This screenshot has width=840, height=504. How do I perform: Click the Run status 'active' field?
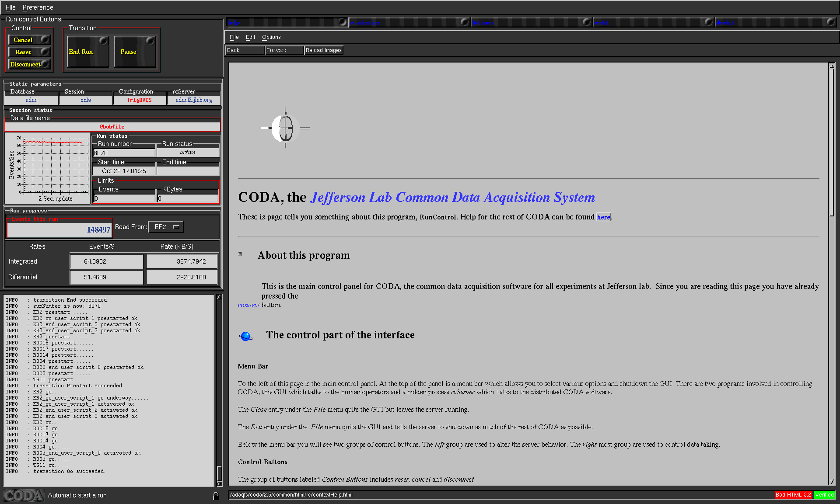coord(188,153)
